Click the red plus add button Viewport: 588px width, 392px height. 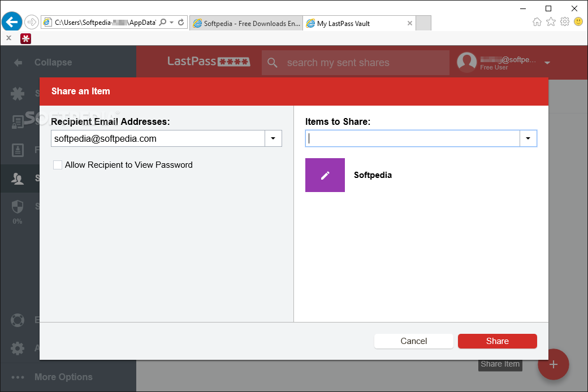553,364
